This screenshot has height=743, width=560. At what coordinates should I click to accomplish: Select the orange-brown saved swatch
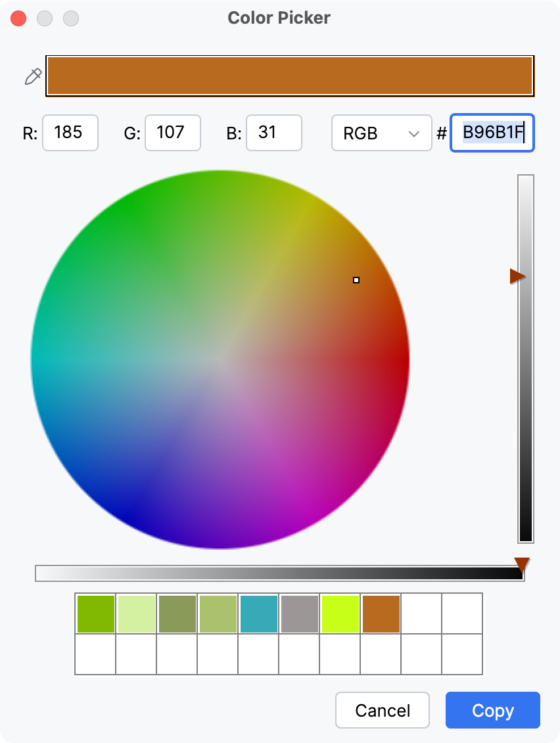[x=381, y=613]
